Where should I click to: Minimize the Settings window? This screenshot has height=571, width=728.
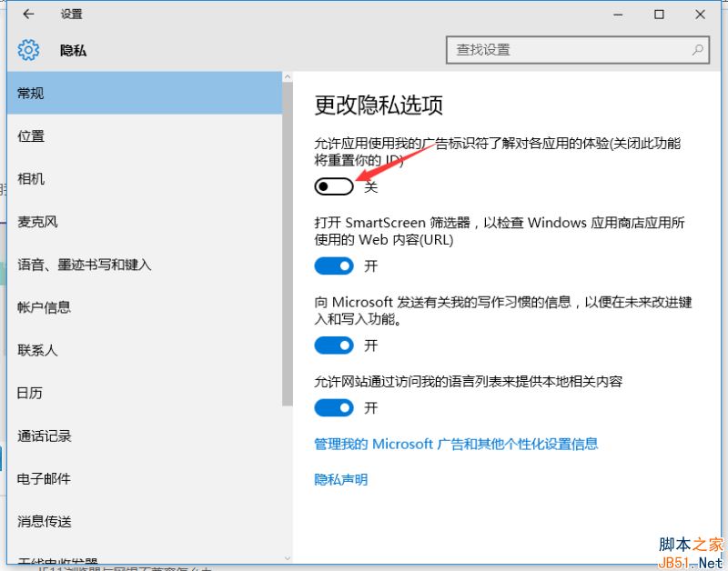618,15
